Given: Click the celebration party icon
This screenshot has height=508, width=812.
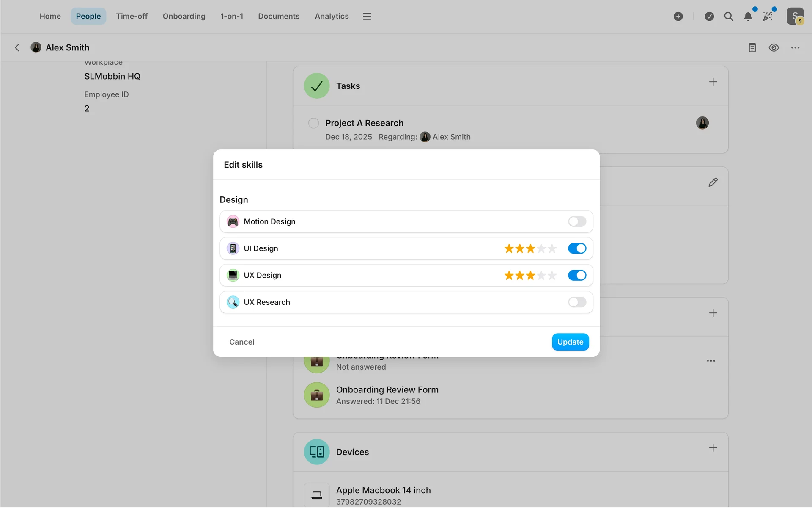Looking at the screenshot, I should [x=768, y=17].
